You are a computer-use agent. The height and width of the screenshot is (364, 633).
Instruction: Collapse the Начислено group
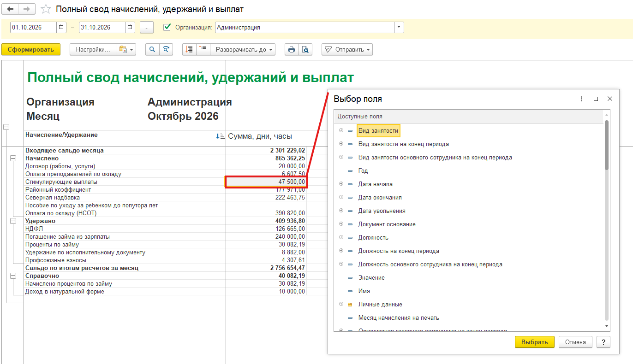coord(13,159)
